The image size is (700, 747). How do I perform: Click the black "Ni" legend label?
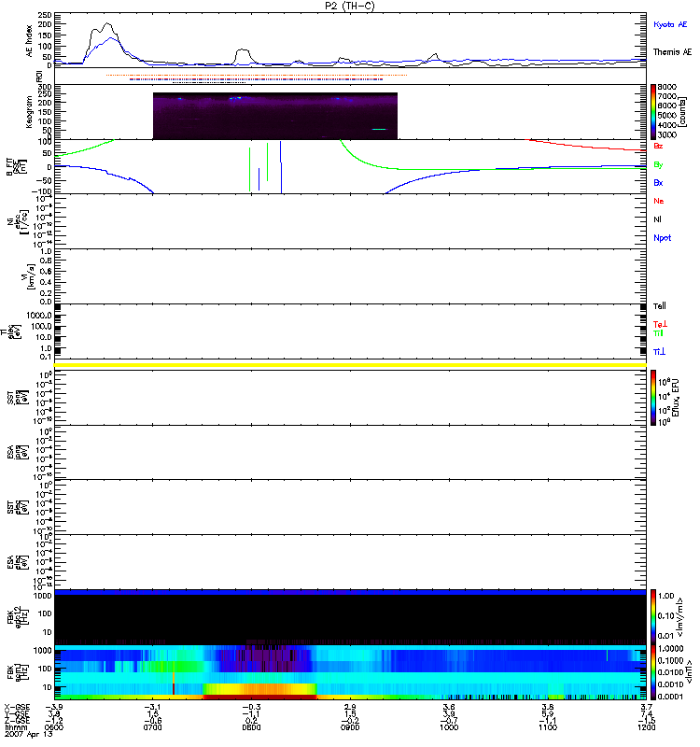click(657, 219)
